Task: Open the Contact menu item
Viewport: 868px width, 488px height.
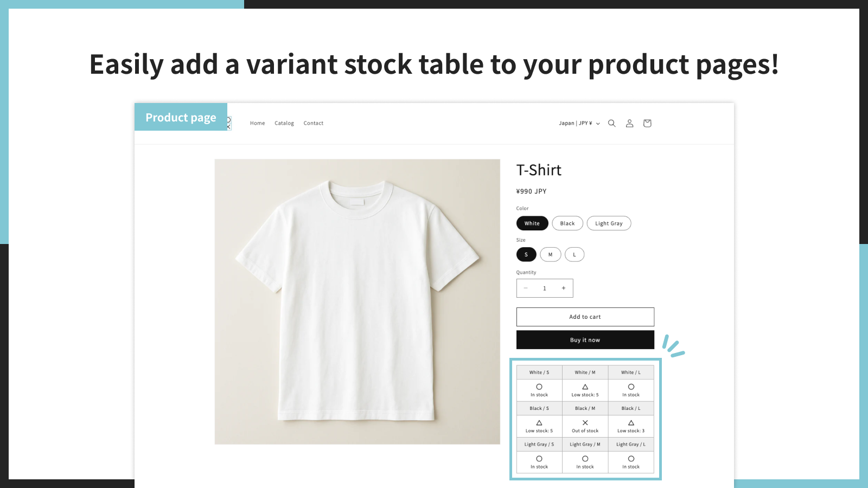Action: 314,123
